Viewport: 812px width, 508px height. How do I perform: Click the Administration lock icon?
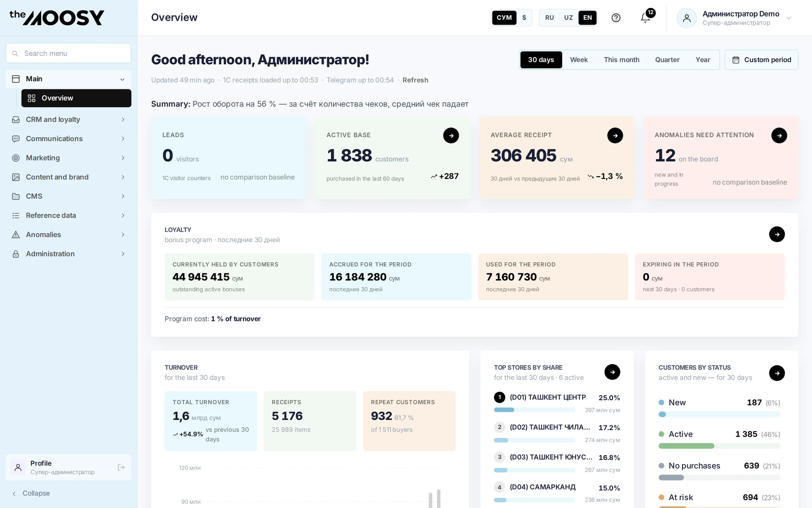(16, 254)
